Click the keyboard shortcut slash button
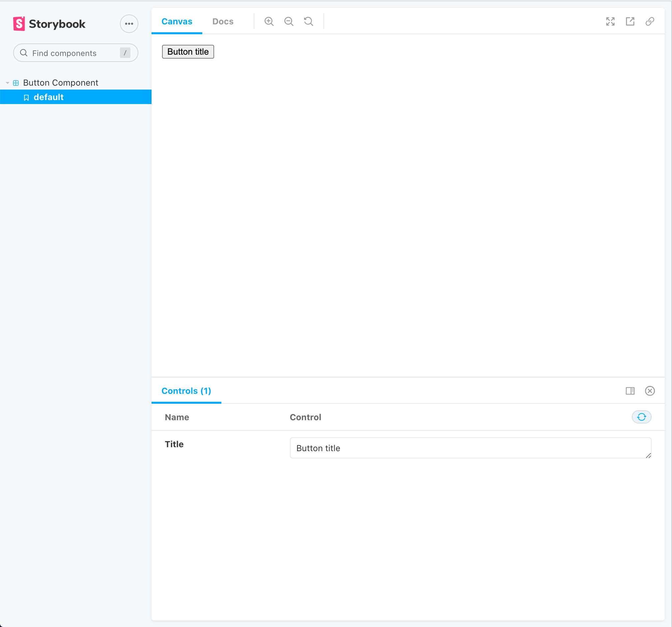The image size is (672, 627). pyautogui.click(x=126, y=53)
